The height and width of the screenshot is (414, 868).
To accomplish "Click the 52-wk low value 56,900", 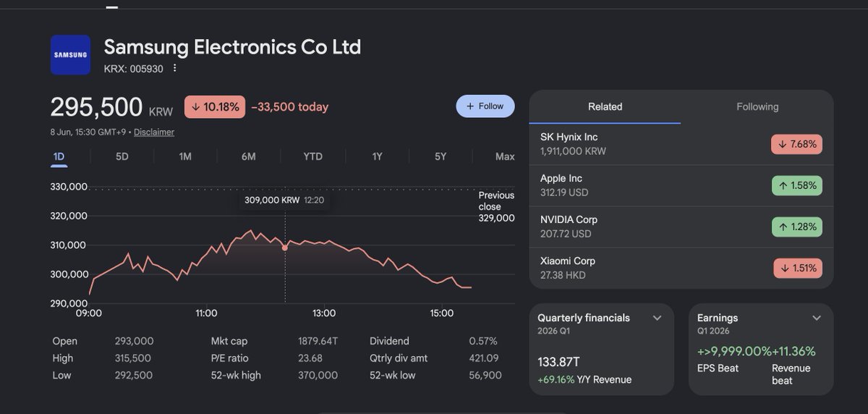I will coord(485,376).
